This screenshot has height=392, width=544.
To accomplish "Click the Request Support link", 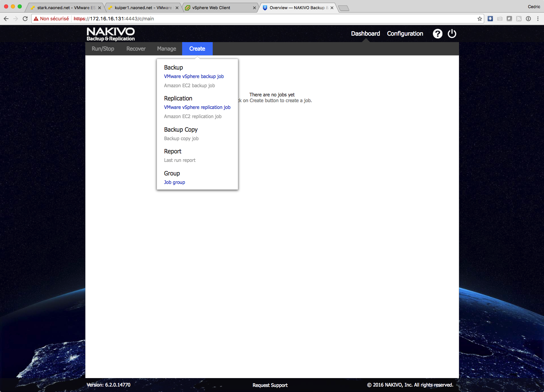I will [270, 385].
